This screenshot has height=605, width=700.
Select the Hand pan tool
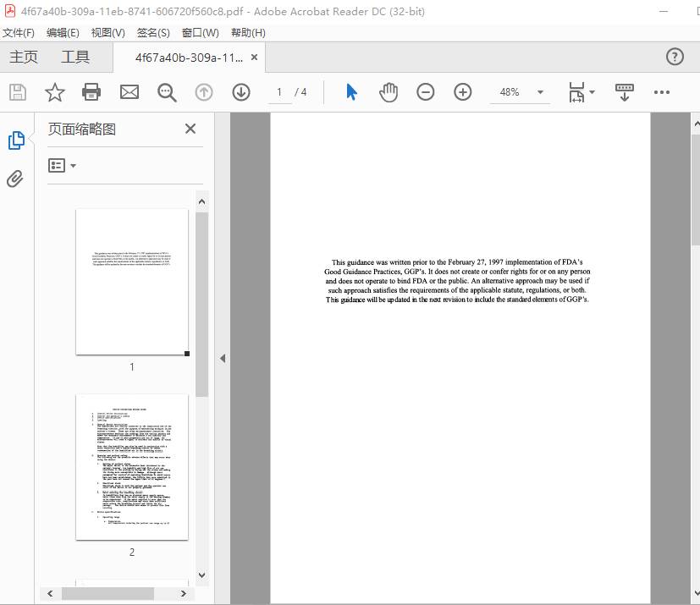point(389,92)
